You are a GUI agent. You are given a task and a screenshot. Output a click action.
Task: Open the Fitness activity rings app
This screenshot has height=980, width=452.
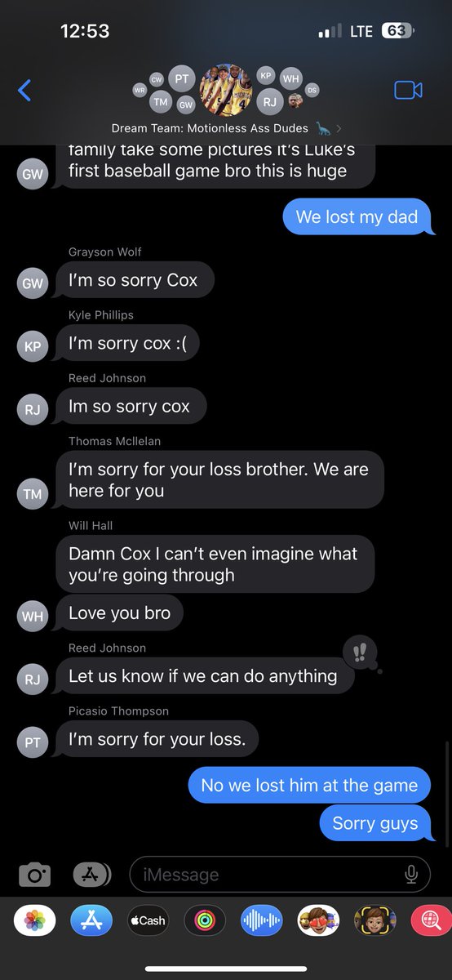coord(205,920)
